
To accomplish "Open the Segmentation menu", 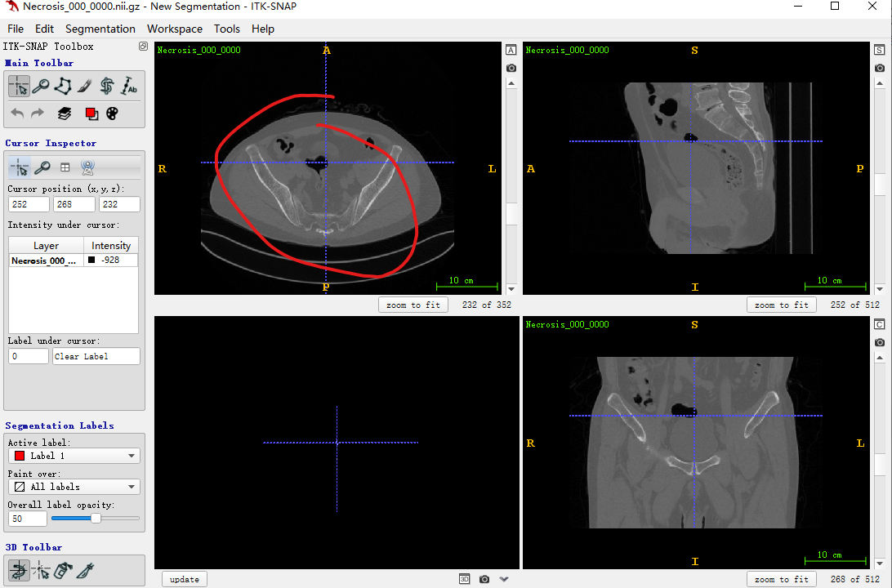I will tap(100, 29).
